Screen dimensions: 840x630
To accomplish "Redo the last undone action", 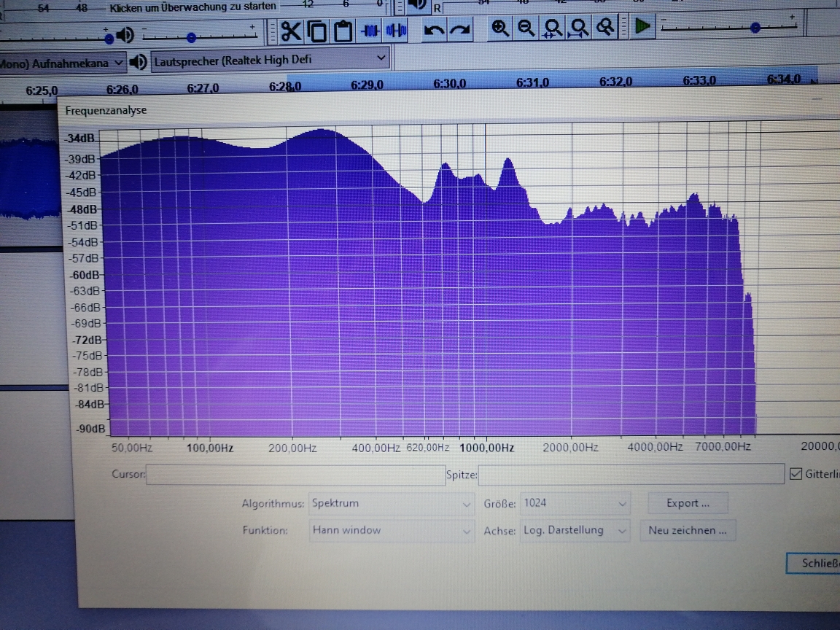I will [459, 29].
